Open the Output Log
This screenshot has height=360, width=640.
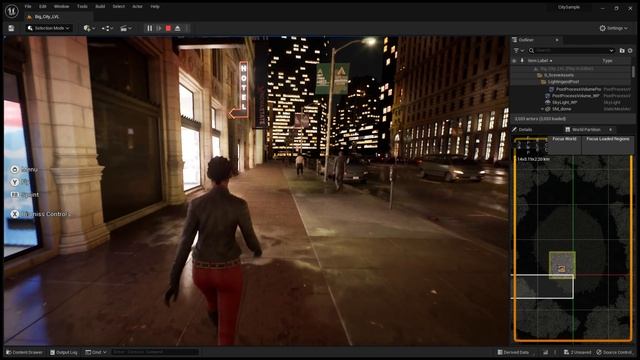(63, 352)
